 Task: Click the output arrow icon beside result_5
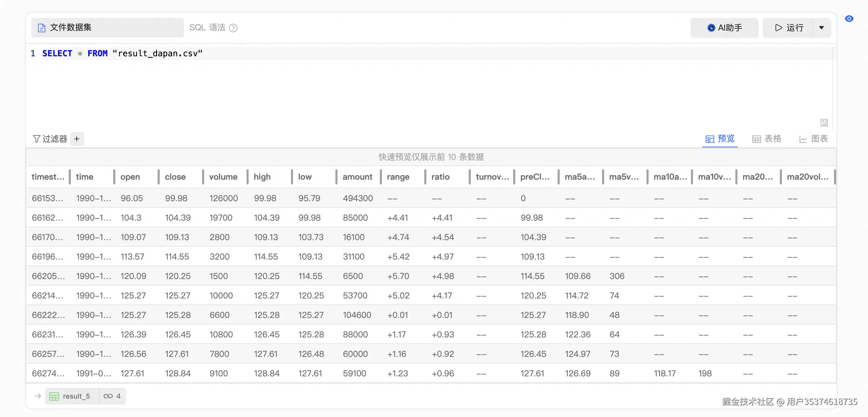point(37,396)
